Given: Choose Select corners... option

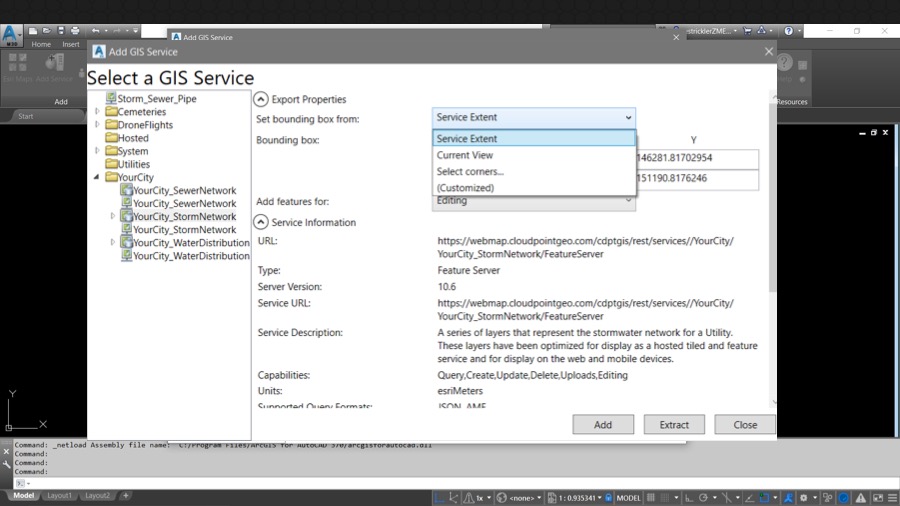Looking at the screenshot, I should pos(534,171).
